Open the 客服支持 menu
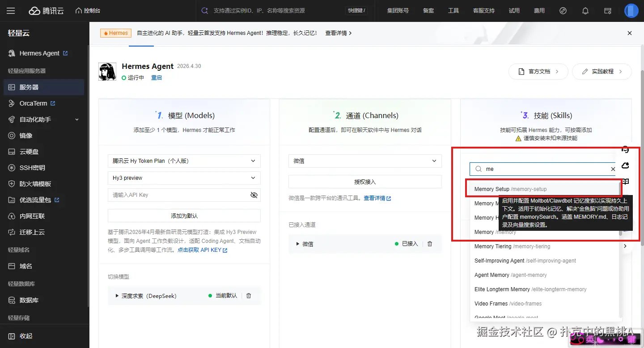Screen dimensions: 644x348 (x=484, y=11)
